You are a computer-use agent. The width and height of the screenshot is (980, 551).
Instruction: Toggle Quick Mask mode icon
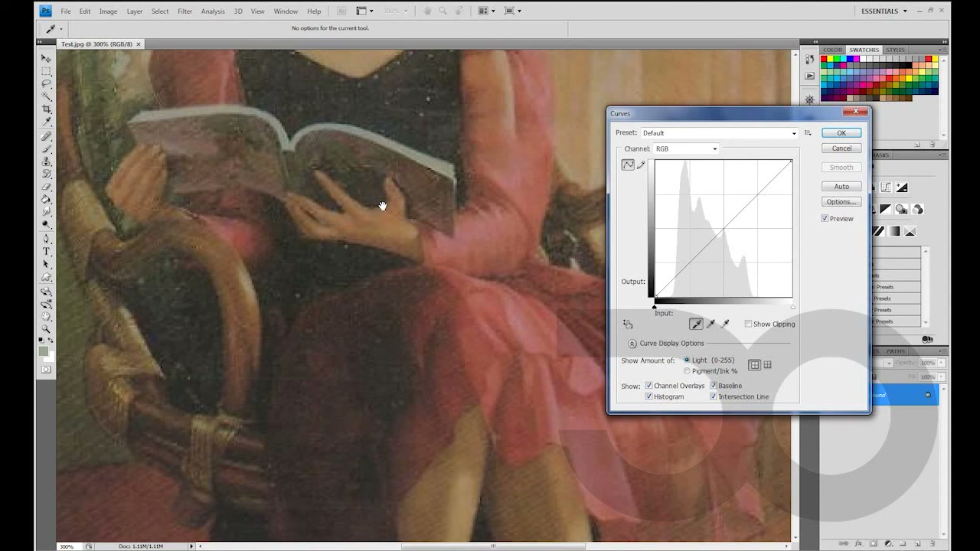tap(46, 370)
